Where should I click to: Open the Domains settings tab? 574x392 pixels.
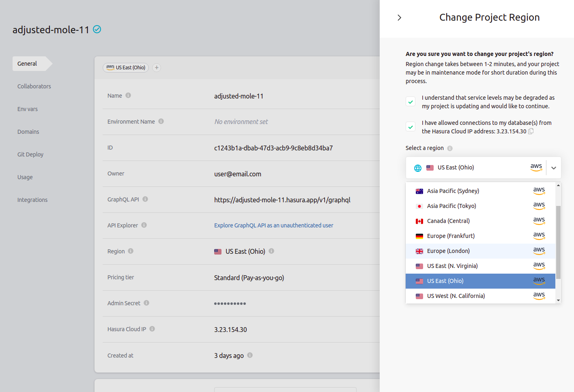tap(28, 131)
